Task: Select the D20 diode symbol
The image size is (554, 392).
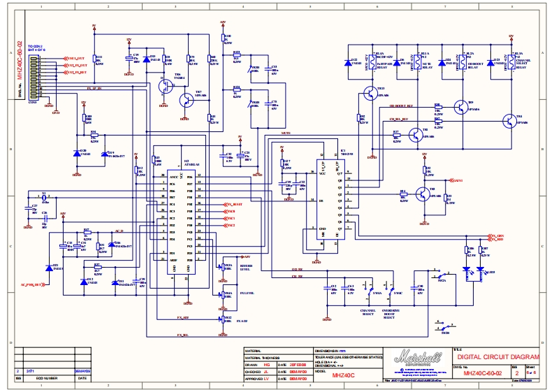Action: [76, 152]
